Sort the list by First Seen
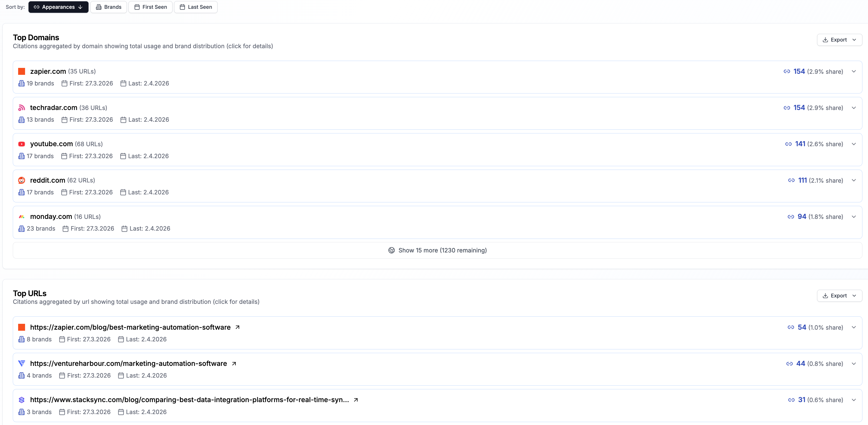The image size is (868, 425). (151, 7)
